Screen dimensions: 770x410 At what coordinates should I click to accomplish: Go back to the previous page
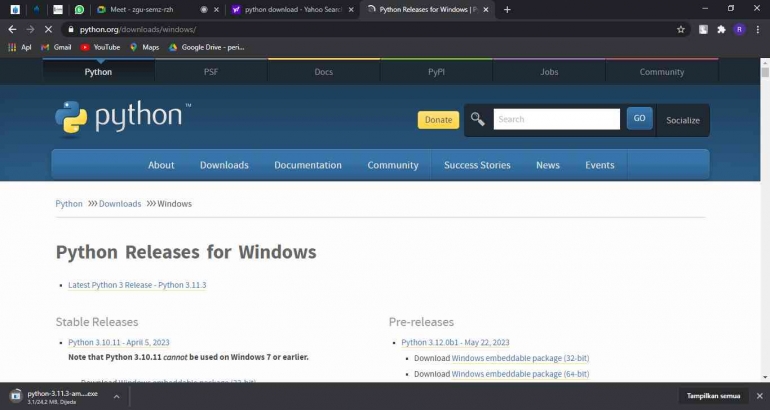click(x=12, y=29)
